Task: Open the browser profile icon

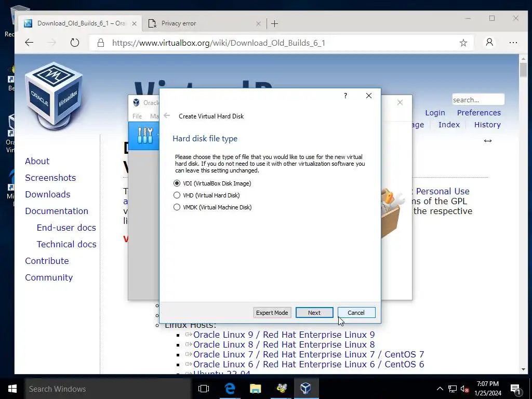Action: (489, 43)
